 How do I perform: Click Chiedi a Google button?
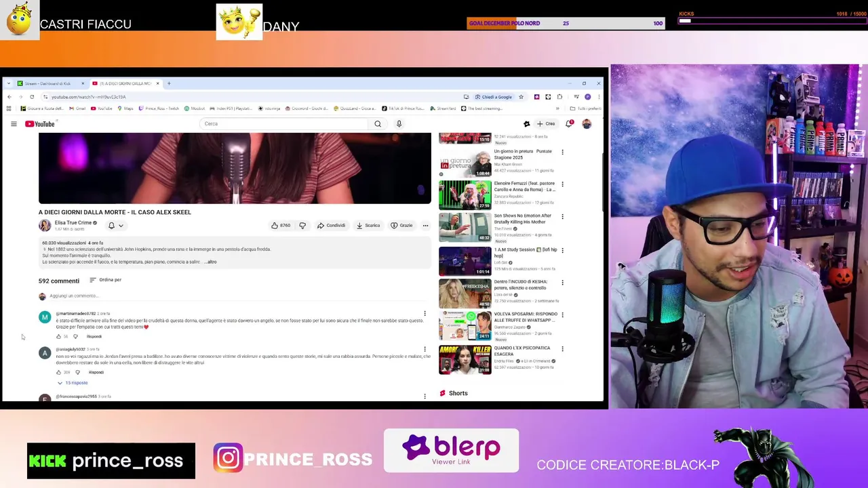pos(494,97)
